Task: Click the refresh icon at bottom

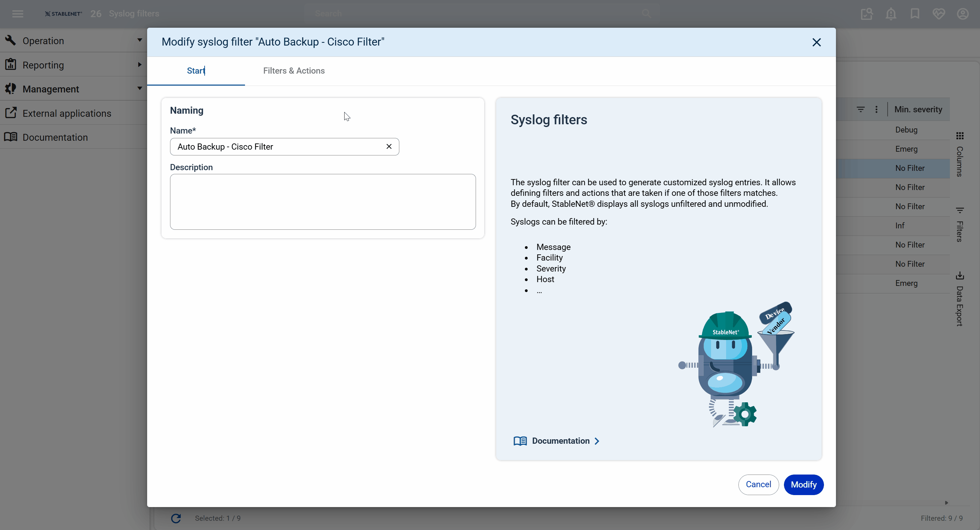Action: [x=176, y=518]
